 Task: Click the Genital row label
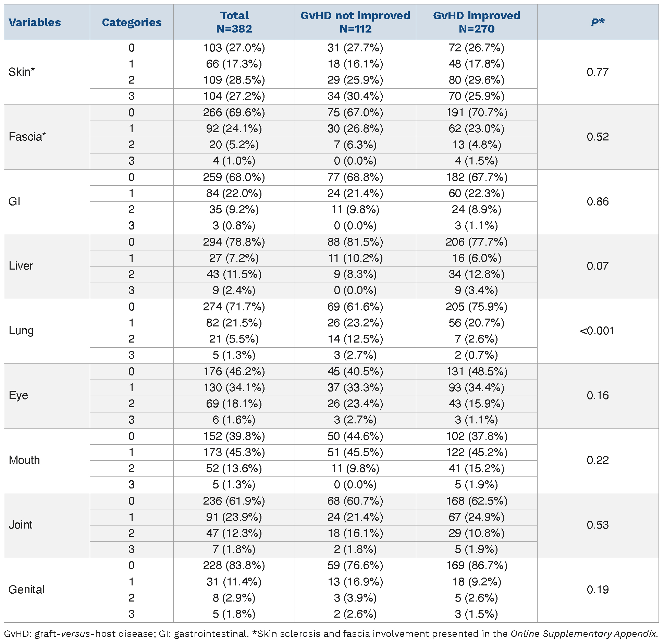(26, 590)
